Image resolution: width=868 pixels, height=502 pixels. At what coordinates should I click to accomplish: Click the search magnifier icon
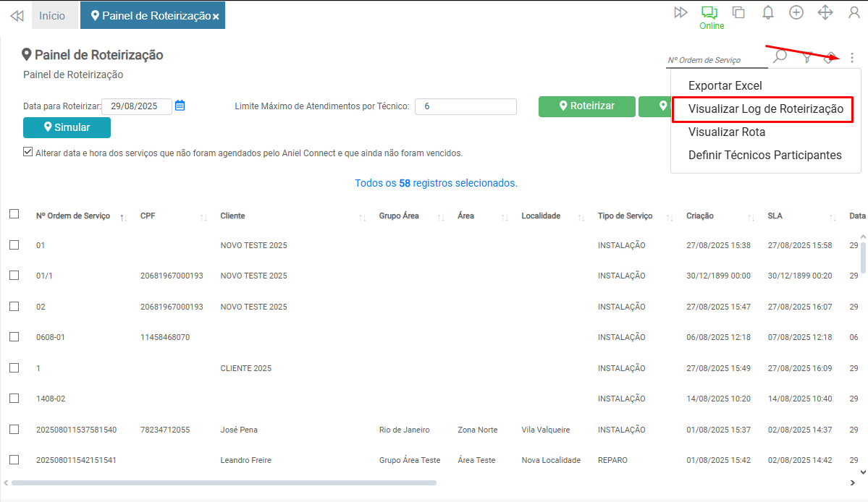(780, 57)
